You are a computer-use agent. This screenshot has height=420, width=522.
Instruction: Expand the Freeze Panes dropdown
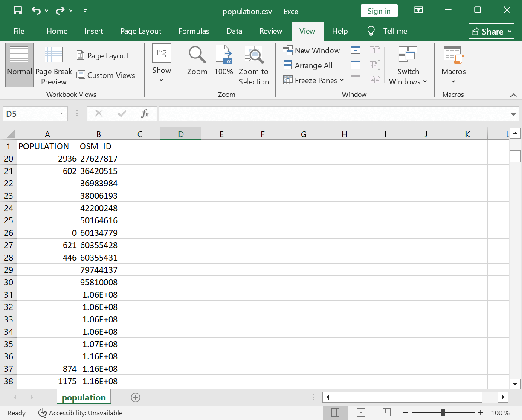[313, 80]
